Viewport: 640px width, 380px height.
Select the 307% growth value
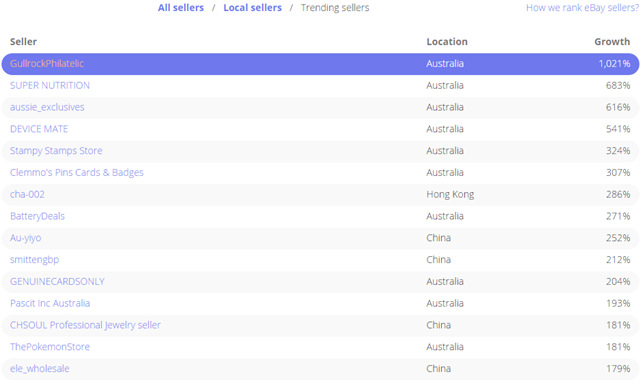point(618,173)
